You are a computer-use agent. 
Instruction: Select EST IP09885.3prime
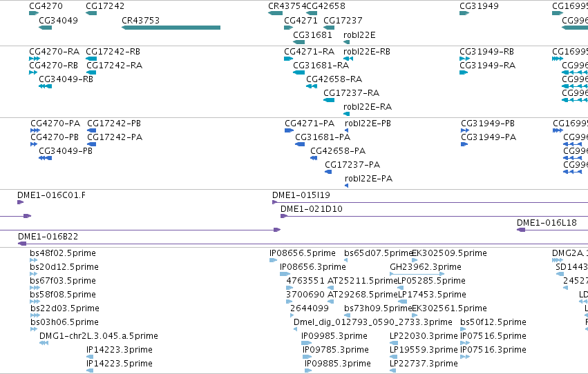pos(308,371)
